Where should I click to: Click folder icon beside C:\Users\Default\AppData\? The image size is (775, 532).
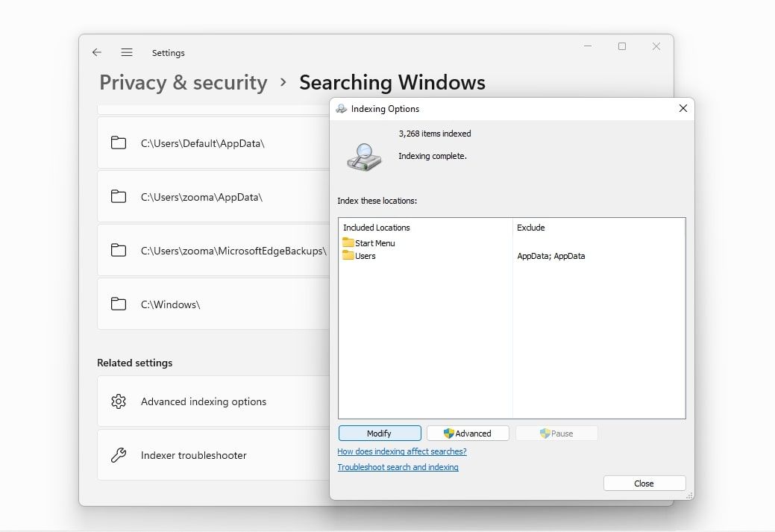119,143
